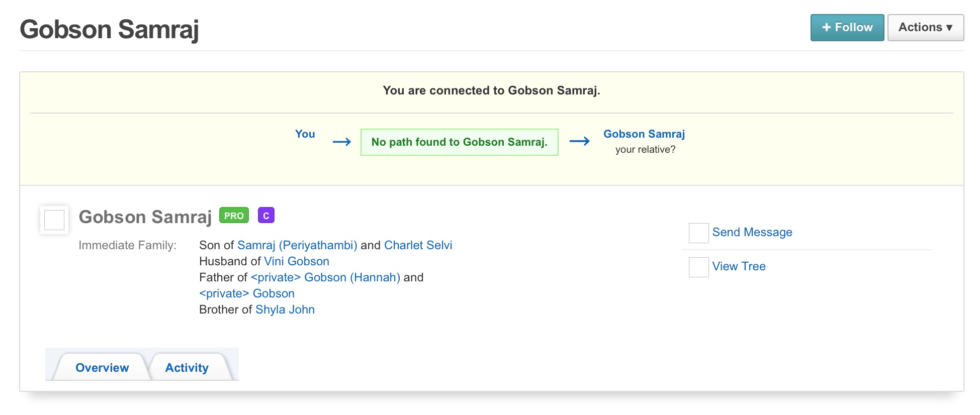Click Gobson Samraj's profile photo placeholder
Image resolution: width=980 pixels, height=415 pixels.
(x=54, y=220)
